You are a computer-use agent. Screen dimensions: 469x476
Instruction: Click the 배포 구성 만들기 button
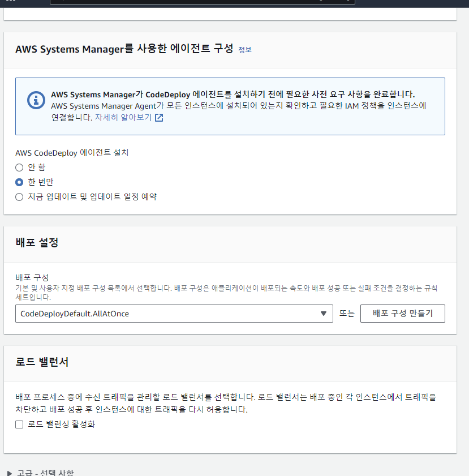pyautogui.click(x=403, y=314)
